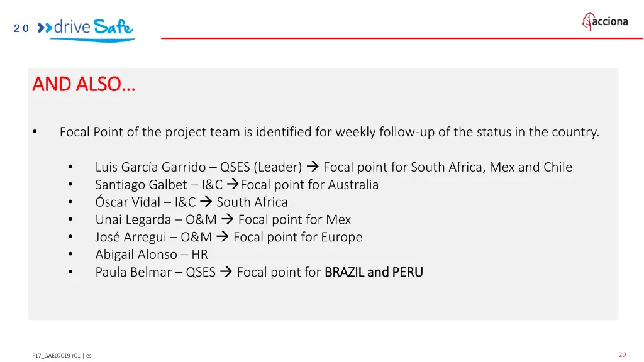Image resolution: width=644 pixels, height=362 pixels.
Task: Click the Focal point for Australia text
Action: coord(309,185)
